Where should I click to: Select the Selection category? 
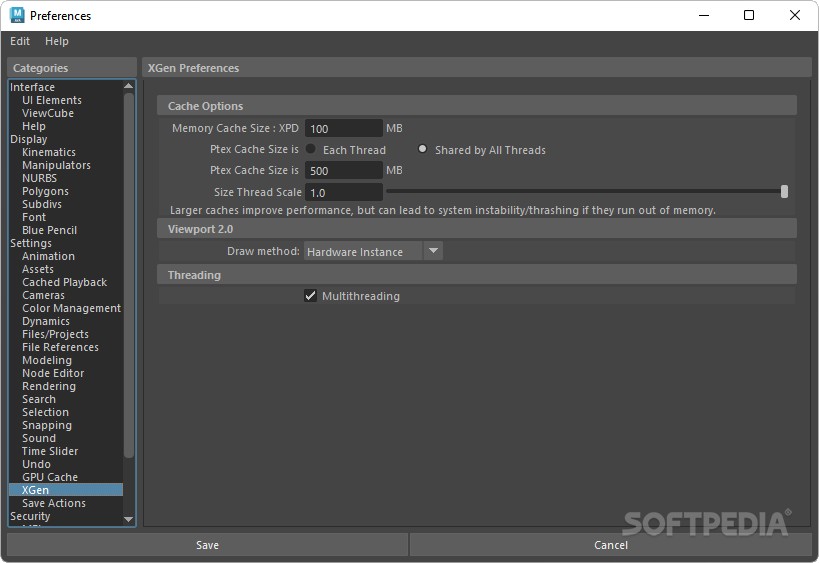45,412
